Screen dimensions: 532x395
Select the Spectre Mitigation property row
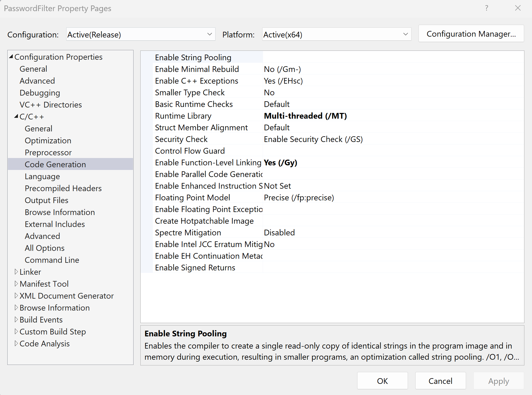[188, 233]
